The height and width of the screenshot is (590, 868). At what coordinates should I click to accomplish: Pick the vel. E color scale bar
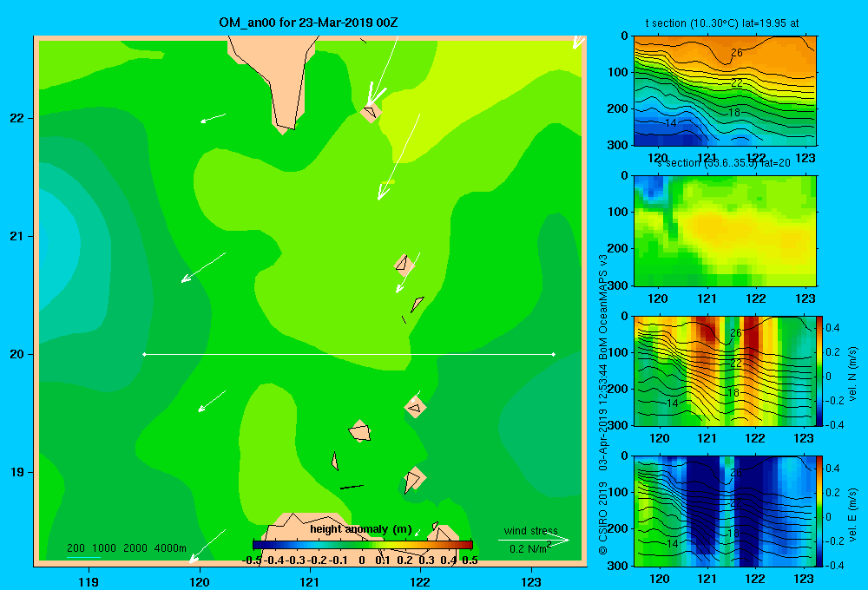point(820,511)
